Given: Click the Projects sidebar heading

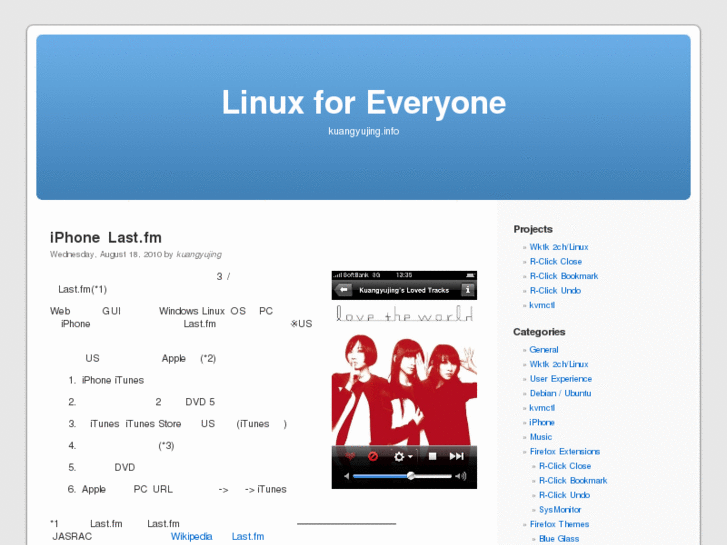Looking at the screenshot, I should click(533, 229).
